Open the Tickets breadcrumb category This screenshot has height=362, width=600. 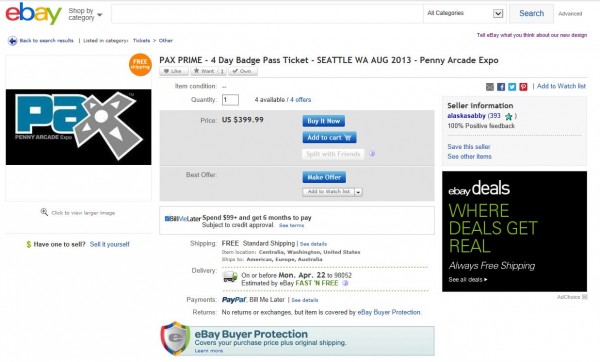[x=141, y=41]
